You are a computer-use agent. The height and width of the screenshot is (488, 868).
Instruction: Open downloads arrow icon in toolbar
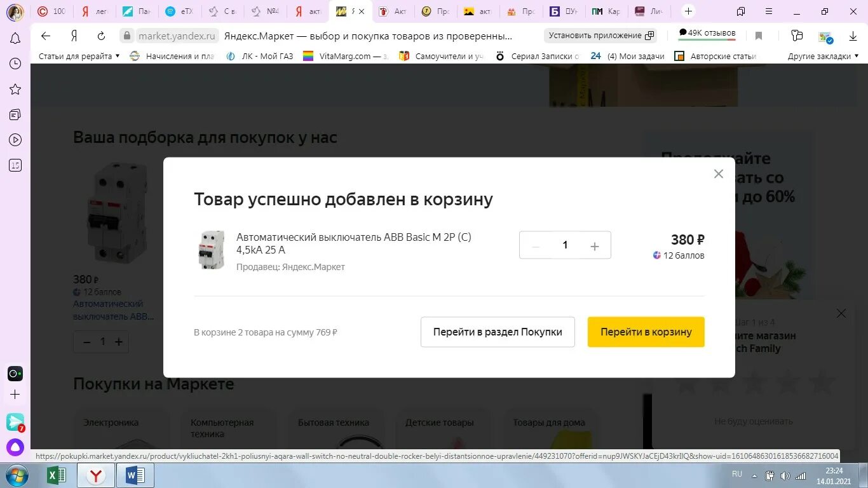point(852,36)
